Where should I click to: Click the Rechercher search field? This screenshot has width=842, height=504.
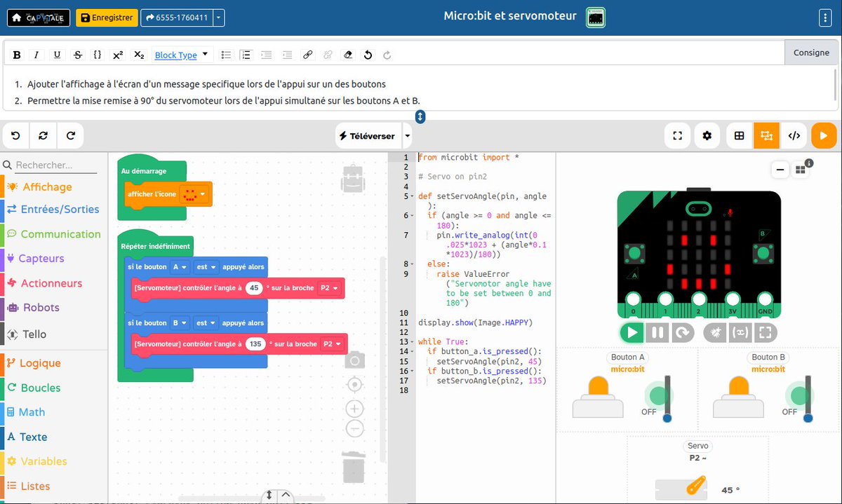point(55,165)
